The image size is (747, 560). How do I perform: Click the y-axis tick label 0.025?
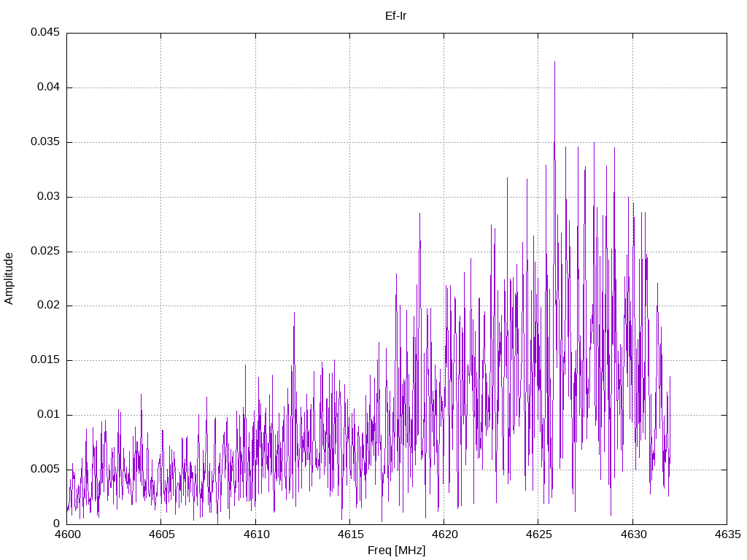(x=45, y=251)
